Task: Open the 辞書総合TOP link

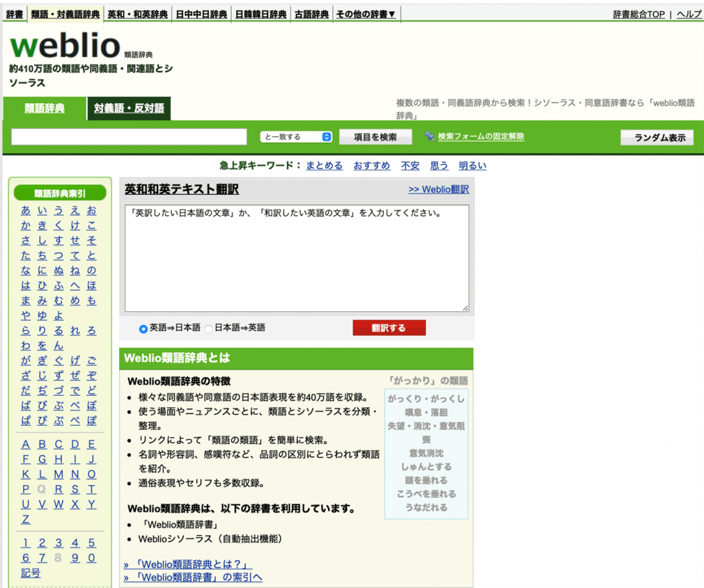Action: pos(639,14)
